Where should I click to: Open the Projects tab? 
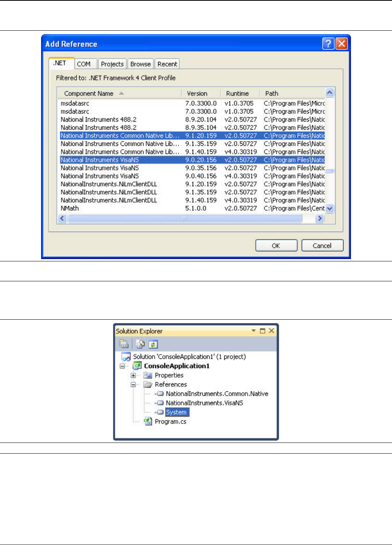point(112,64)
